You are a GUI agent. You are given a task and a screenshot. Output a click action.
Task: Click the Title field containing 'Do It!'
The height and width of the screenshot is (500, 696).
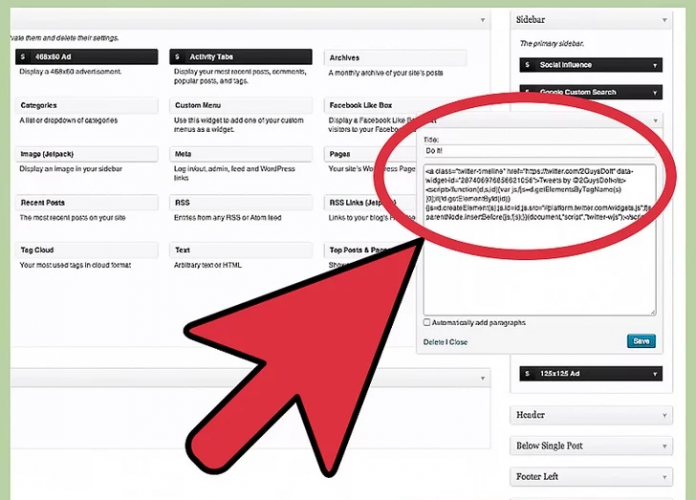[540, 151]
